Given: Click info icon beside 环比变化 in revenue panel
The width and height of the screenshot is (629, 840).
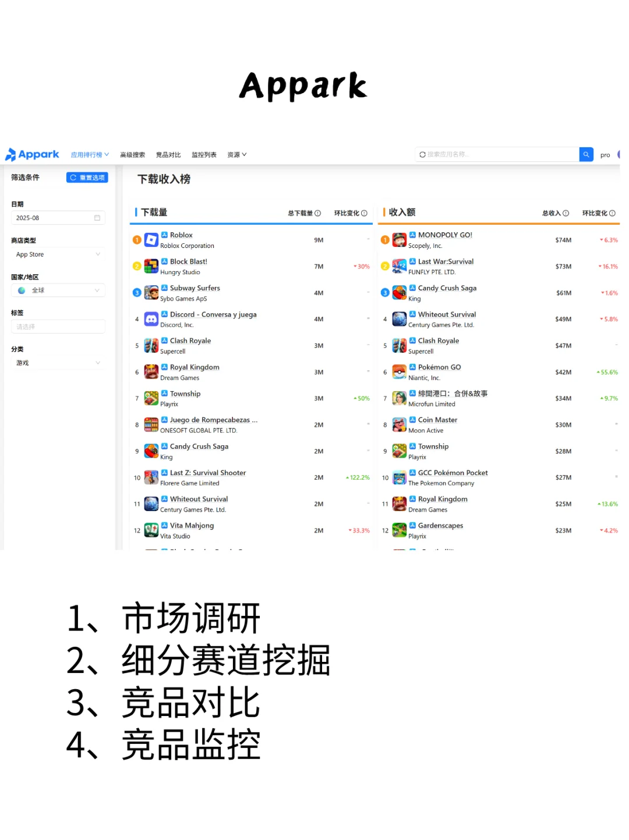Looking at the screenshot, I should (612, 213).
